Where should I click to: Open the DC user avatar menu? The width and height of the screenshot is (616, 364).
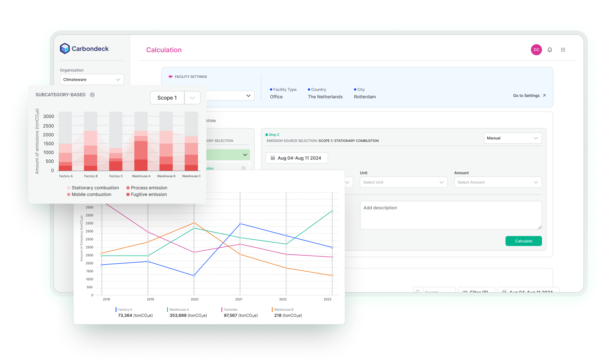(x=536, y=50)
